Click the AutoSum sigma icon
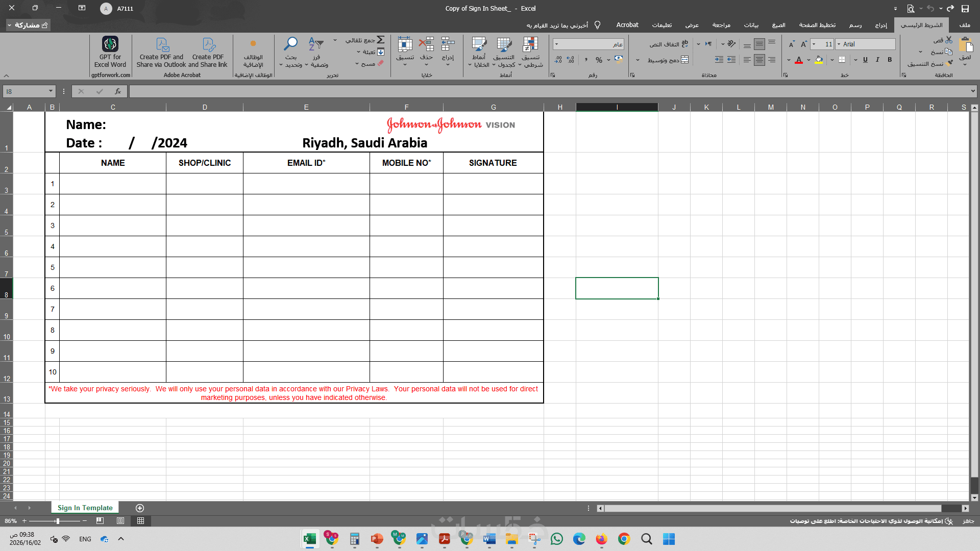980x551 pixels. (381, 40)
